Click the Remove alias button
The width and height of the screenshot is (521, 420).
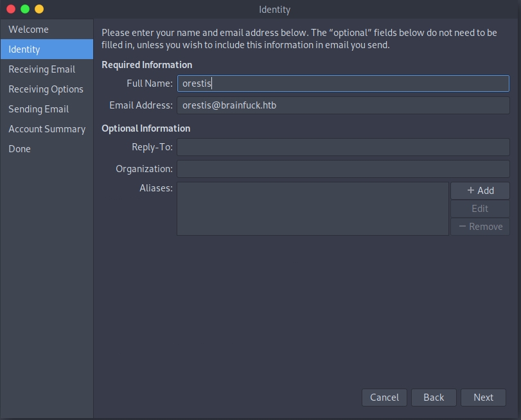(x=480, y=227)
